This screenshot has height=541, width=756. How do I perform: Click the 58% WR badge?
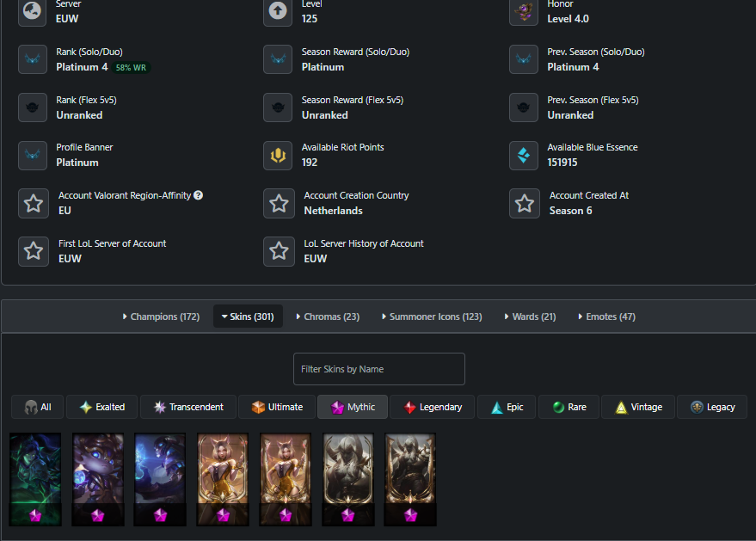click(x=131, y=67)
